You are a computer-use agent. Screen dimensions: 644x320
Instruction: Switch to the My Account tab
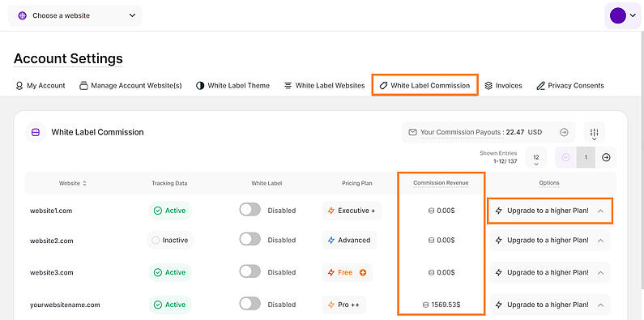tap(41, 85)
